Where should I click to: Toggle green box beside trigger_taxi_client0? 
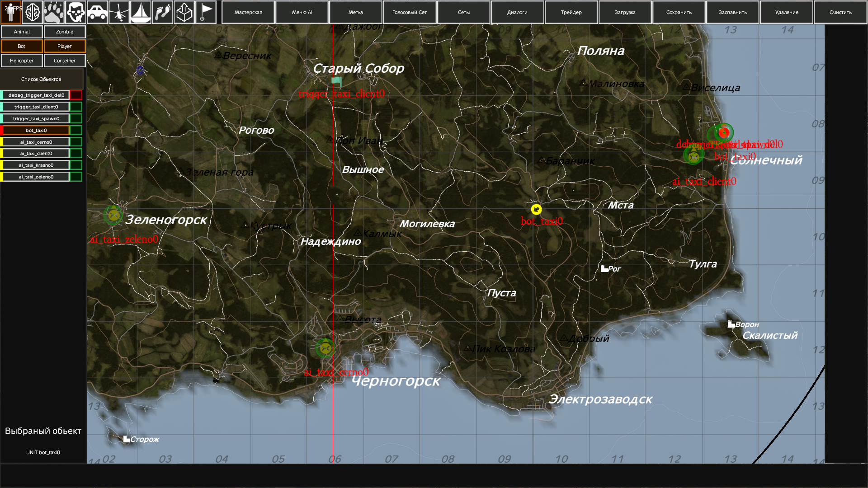[x=76, y=107]
